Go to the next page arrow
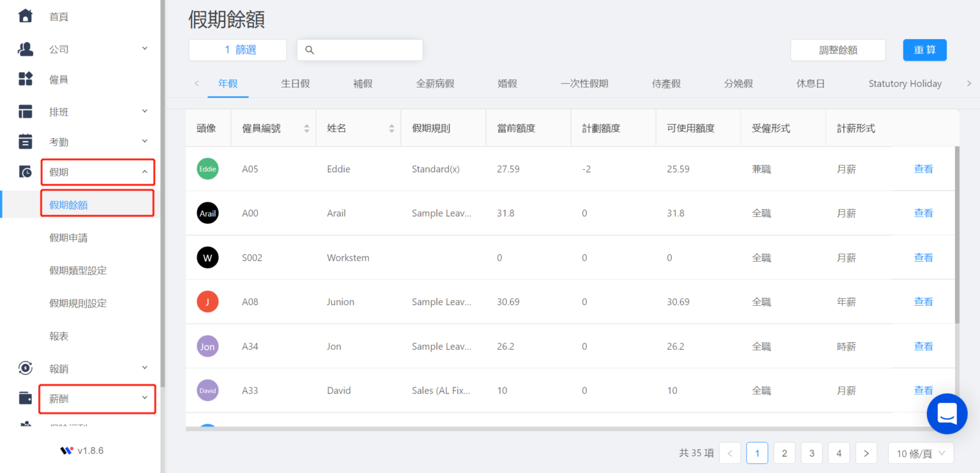980x473 pixels. [866, 453]
